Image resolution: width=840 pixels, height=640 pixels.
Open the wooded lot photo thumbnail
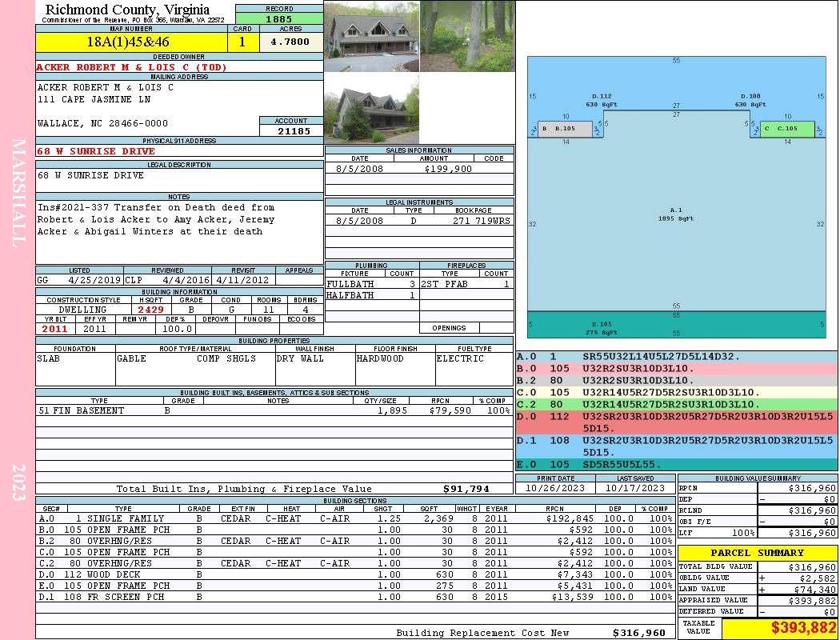click(467, 36)
